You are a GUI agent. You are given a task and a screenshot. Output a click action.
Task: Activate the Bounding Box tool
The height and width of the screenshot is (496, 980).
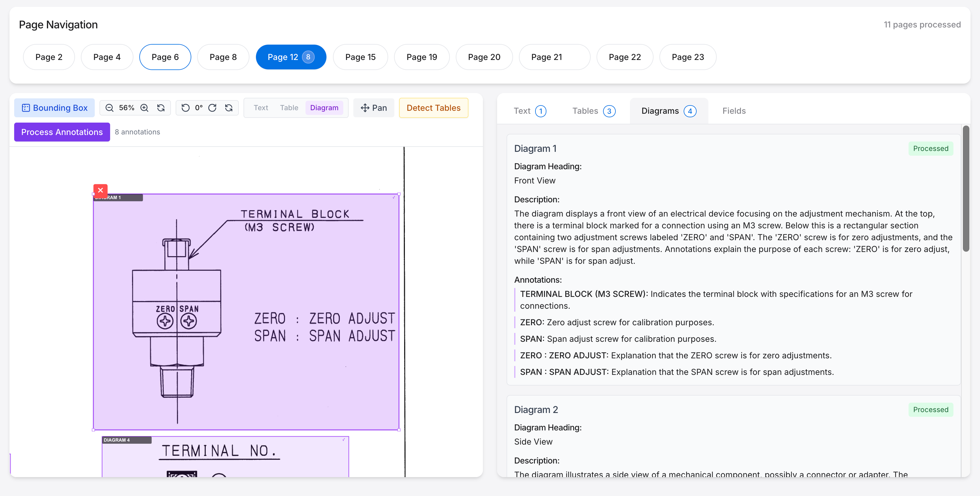coord(54,108)
